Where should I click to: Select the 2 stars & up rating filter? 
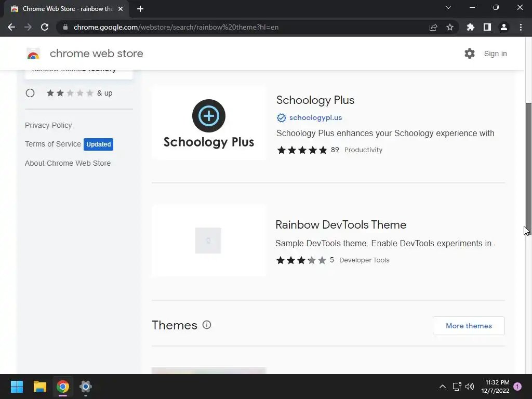(x=30, y=93)
